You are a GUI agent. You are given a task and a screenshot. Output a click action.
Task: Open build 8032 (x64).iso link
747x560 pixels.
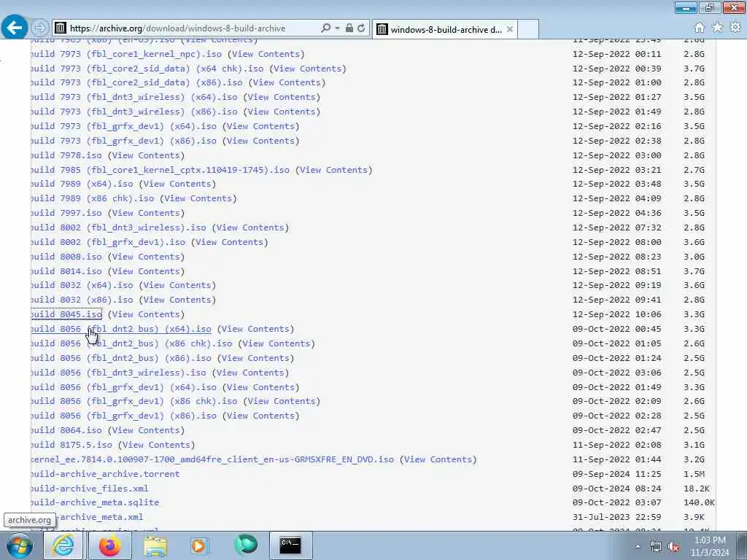[x=82, y=285]
